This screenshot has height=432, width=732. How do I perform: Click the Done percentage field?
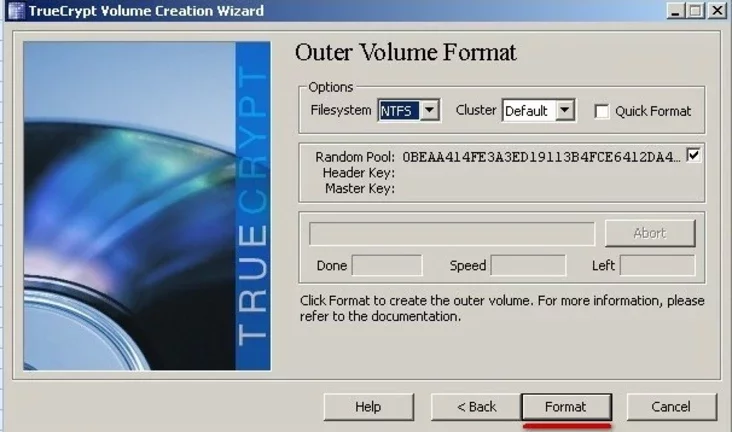click(387, 266)
